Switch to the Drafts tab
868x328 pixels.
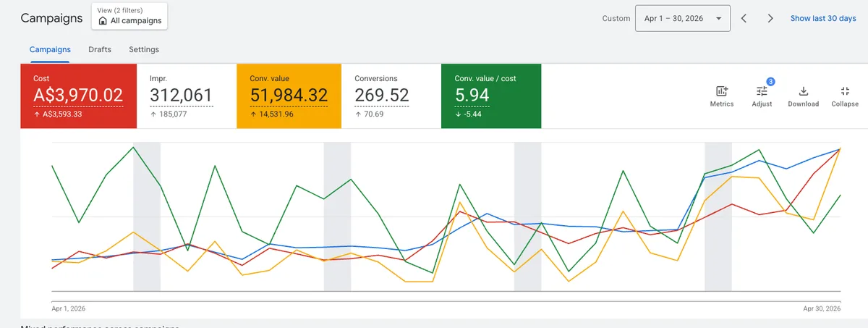pyautogui.click(x=100, y=50)
